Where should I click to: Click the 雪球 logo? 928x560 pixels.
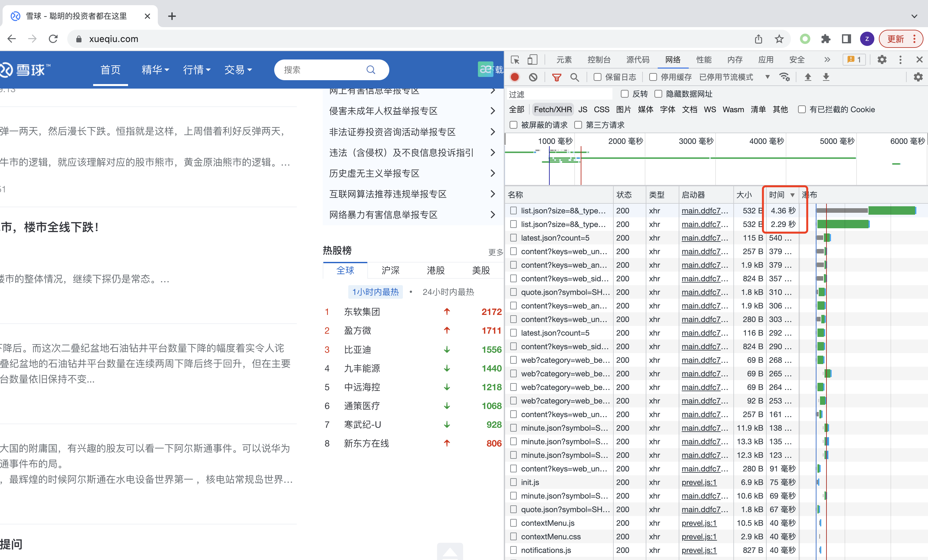click(26, 70)
